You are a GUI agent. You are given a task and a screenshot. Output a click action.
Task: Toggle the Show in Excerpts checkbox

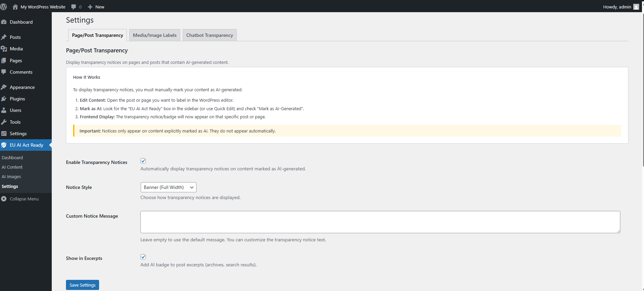pyautogui.click(x=143, y=257)
